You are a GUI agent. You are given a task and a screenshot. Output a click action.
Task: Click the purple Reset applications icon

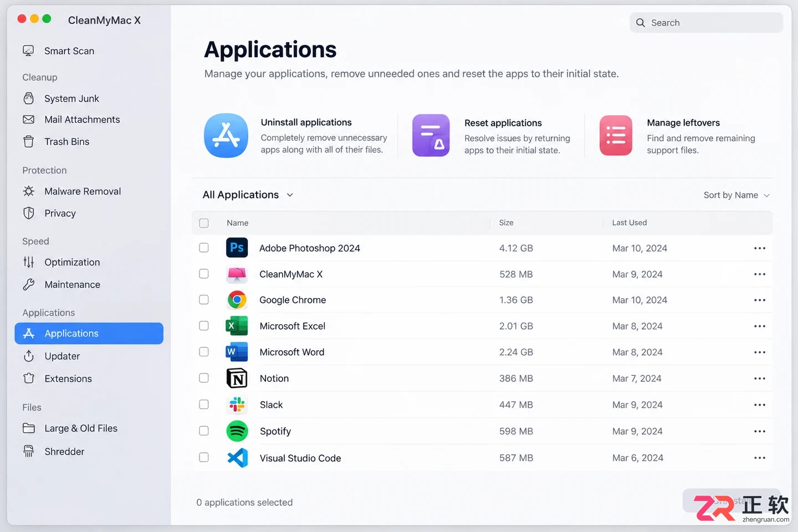[x=431, y=135]
